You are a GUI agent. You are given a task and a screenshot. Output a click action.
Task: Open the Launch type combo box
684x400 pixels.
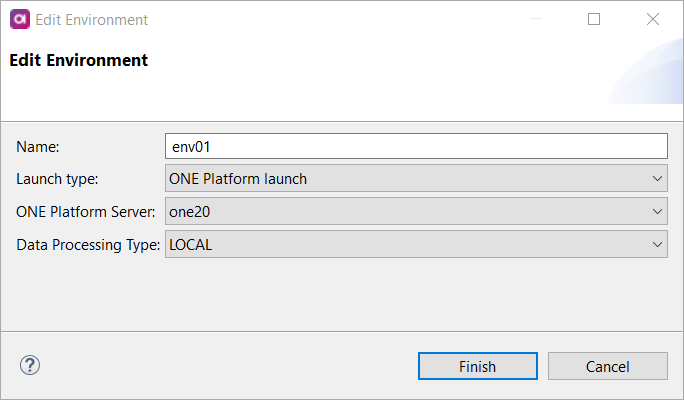416,179
